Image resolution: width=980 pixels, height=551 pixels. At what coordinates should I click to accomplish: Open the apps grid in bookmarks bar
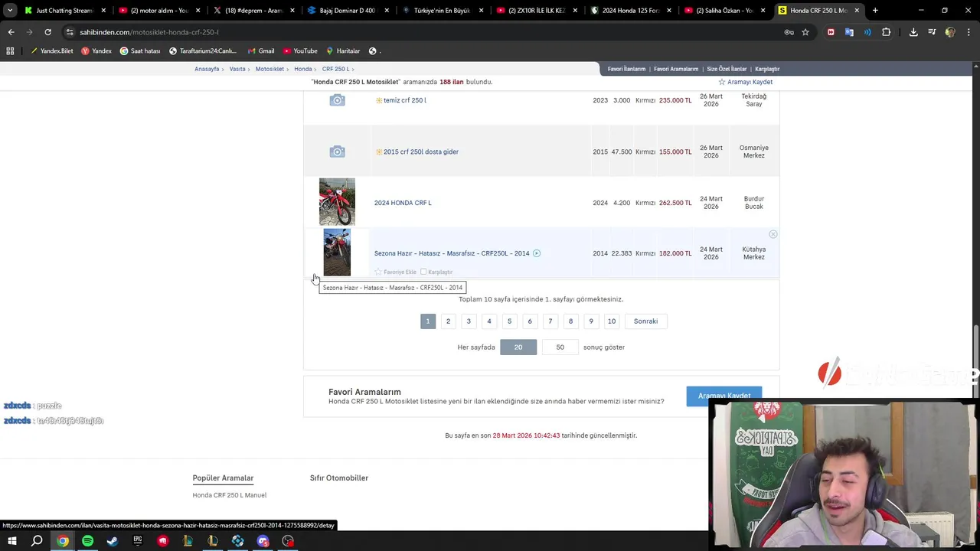click(10, 51)
